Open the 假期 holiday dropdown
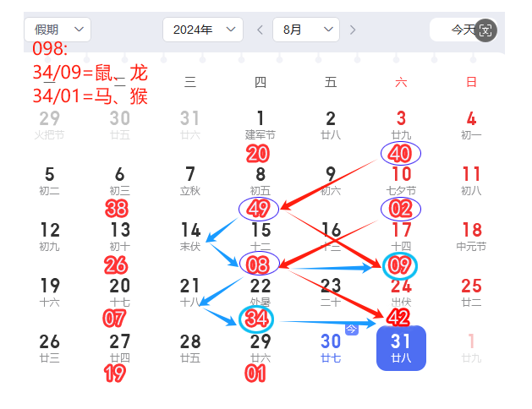The image size is (532, 409). [x=58, y=30]
